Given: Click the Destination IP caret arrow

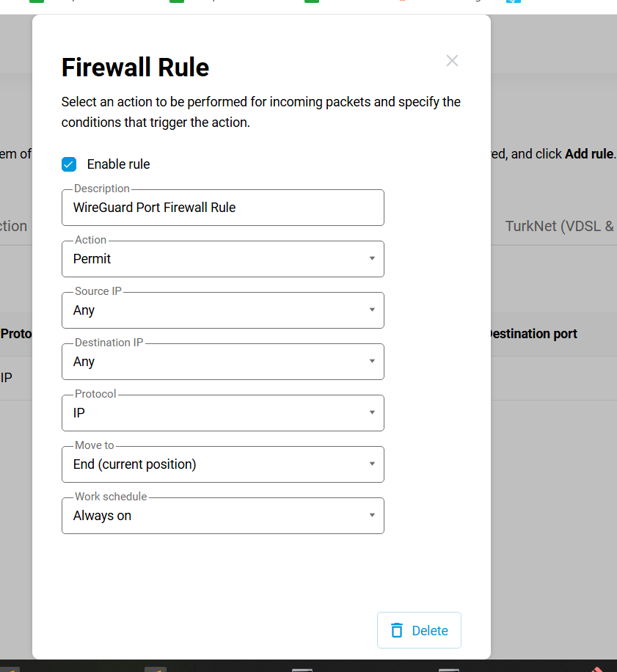Looking at the screenshot, I should [372, 361].
